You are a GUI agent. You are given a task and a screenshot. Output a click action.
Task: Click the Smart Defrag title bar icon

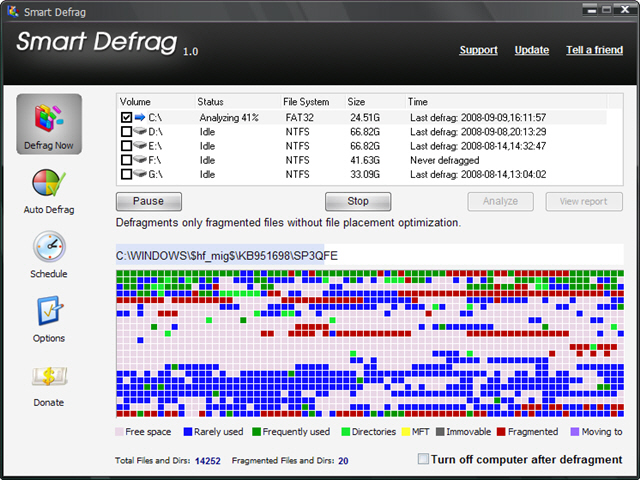[13, 11]
